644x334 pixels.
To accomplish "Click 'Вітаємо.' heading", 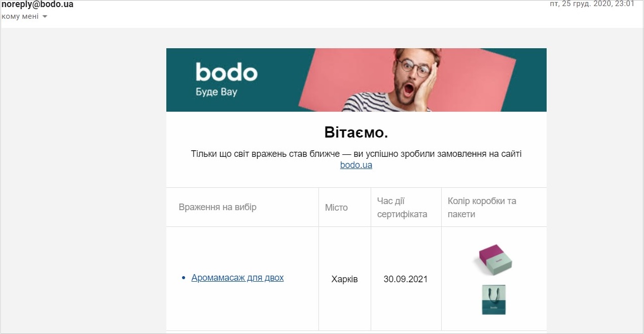I will 356,132.
